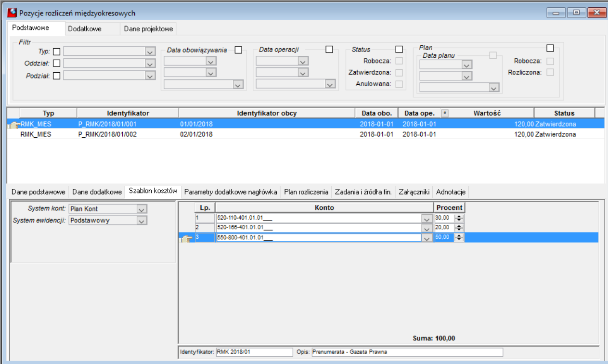Screen dimensions: 608x364
Task: Open the Oddział filter dropdown
Action: tap(150, 63)
